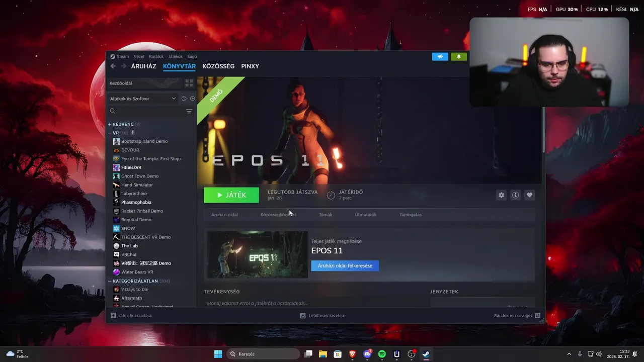Select Racket Pinball Demo
The width and height of the screenshot is (644, 362).
pyautogui.click(x=142, y=211)
